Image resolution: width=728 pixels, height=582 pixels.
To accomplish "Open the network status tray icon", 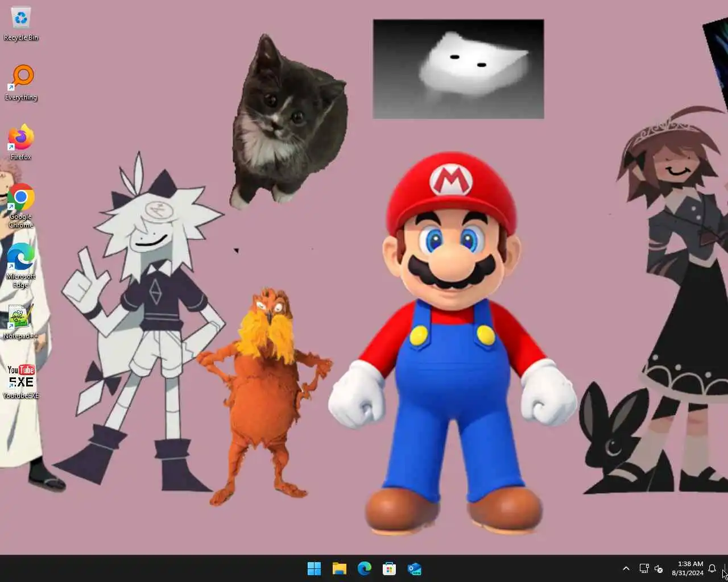I will pos(644,568).
